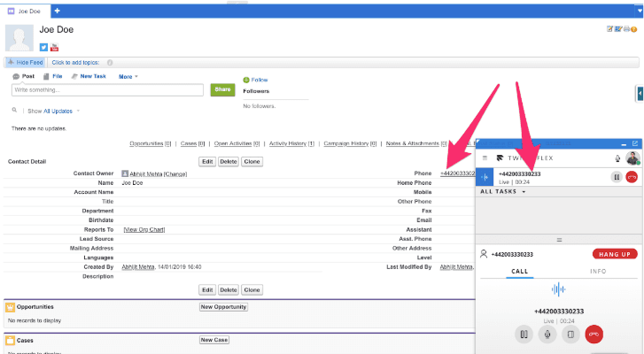Screen dimensions: 644x354
Task: Click the contact phone number link
Action: pos(457,173)
